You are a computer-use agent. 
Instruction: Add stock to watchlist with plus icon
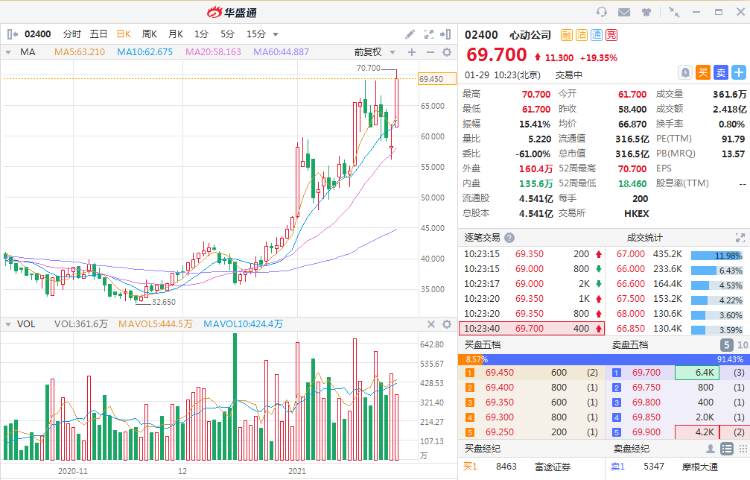click(738, 72)
